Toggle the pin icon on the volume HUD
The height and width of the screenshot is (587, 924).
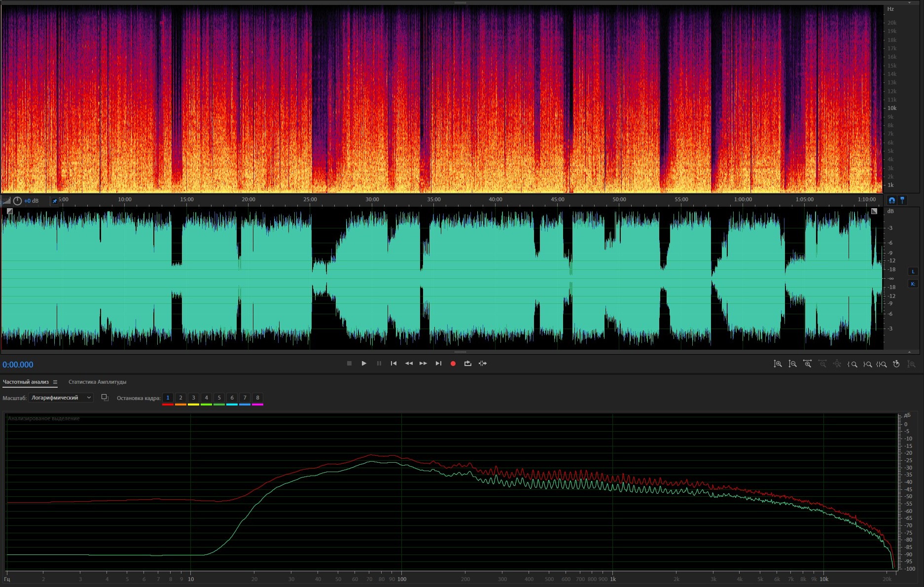coord(54,201)
